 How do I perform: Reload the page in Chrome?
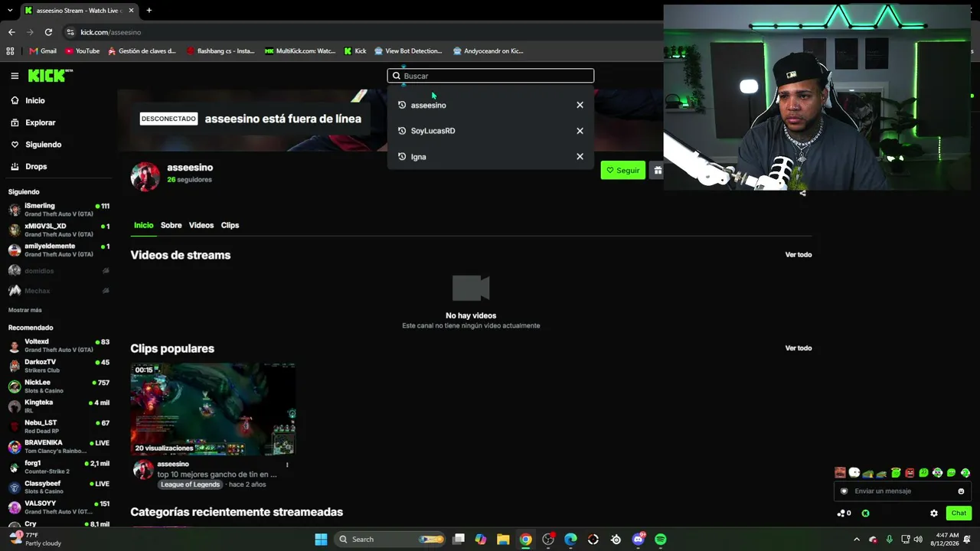coord(48,32)
